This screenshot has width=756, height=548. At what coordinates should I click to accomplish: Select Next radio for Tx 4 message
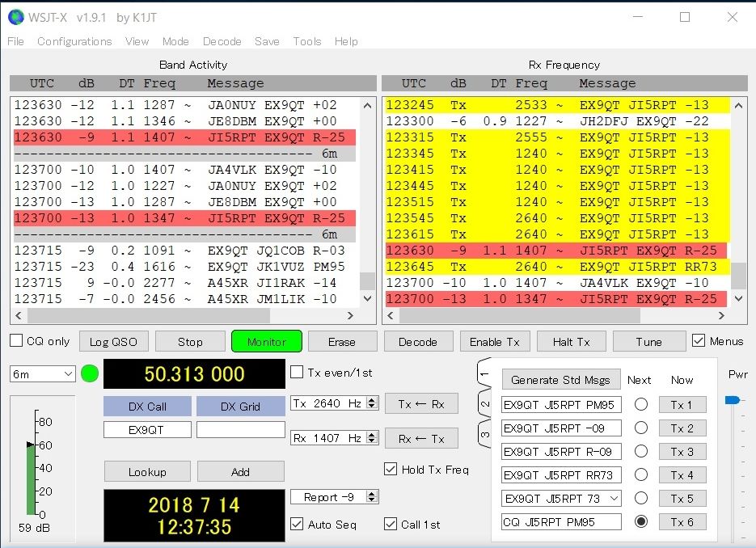640,474
